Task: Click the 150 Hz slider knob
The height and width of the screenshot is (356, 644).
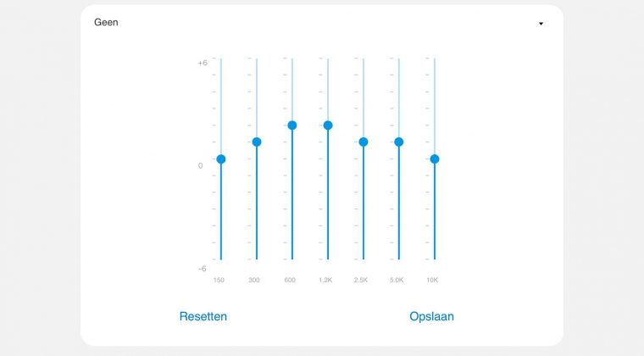Action: pyautogui.click(x=221, y=159)
